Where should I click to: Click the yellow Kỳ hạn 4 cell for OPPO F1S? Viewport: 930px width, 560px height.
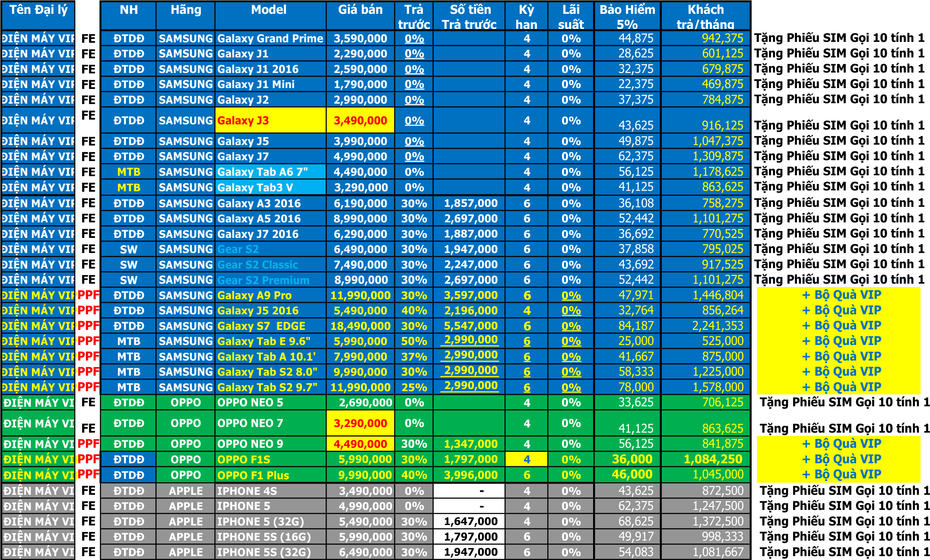527,459
